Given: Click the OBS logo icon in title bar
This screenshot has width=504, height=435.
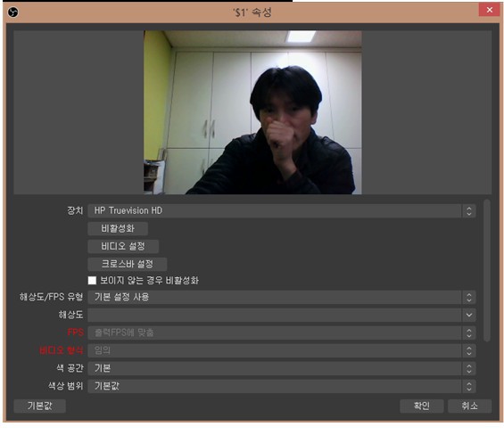Looking at the screenshot, I should 12,12.
